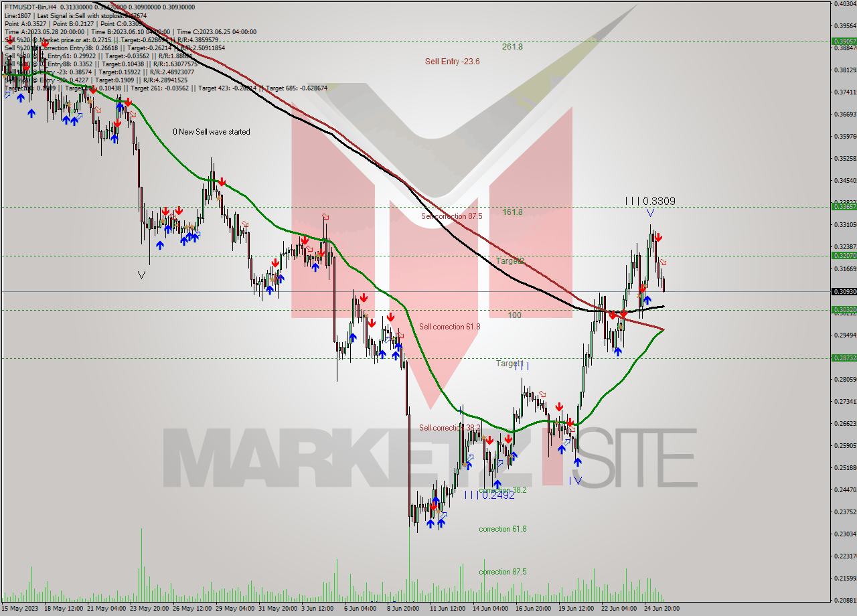Select the 'Target2' level label
857x616 pixels.
point(510,260)
